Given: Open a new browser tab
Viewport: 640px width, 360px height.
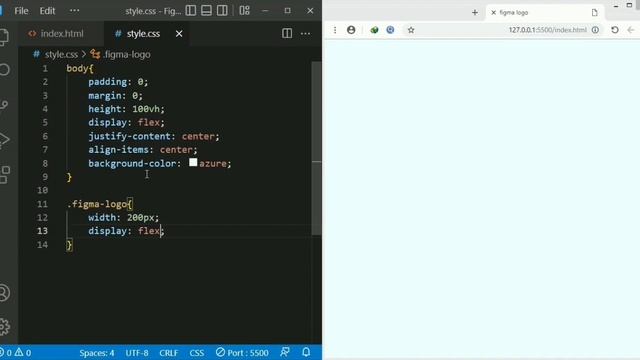Looking at the screenshot, I should 475,13.
